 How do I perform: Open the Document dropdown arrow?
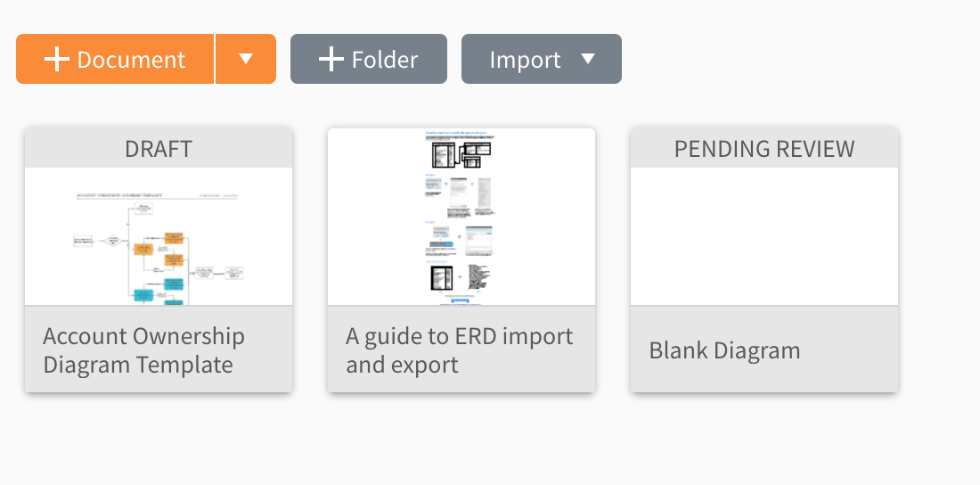246,59
